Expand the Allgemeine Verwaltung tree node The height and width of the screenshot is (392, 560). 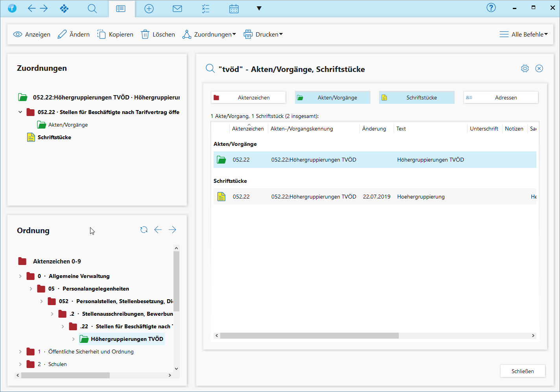(20, 276)
